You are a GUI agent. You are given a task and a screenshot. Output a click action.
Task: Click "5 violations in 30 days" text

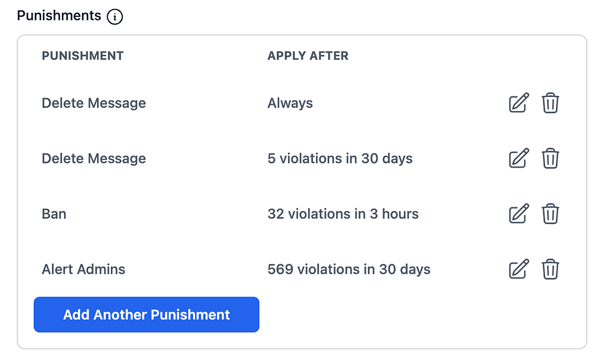click(x=340, y=158)
